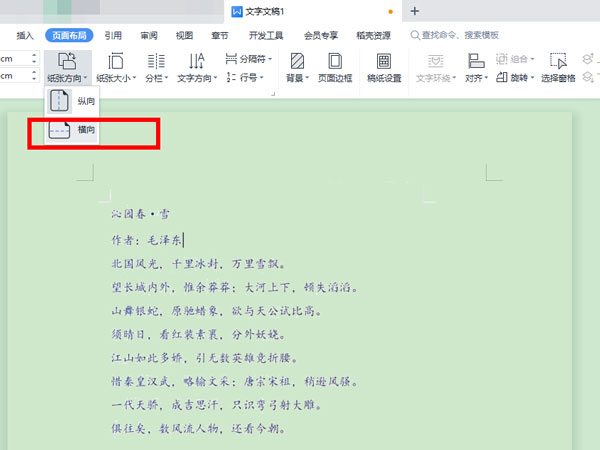600x450 pixels.
Task: Open the 纸张方向 orientation icon
Action: point(67,61)
